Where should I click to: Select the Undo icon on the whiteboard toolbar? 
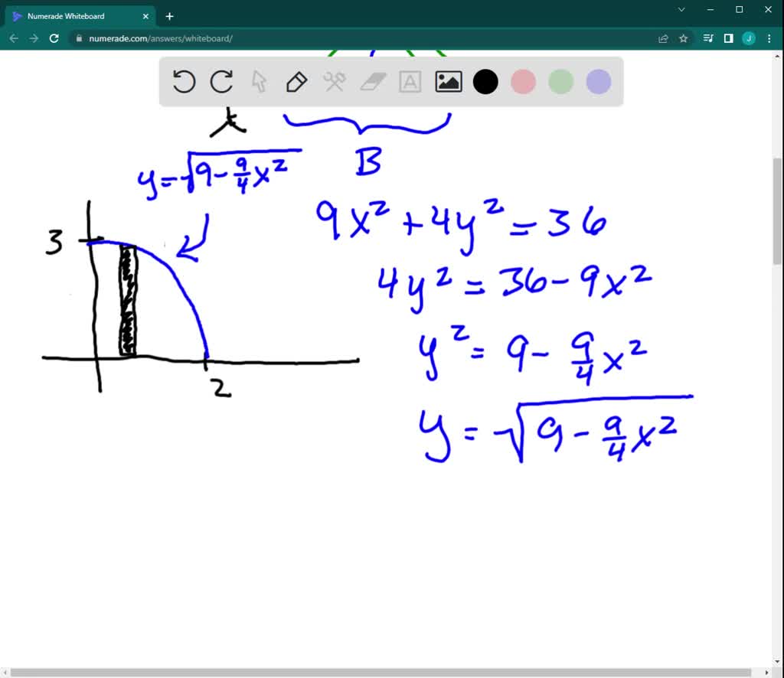point(184,81)
